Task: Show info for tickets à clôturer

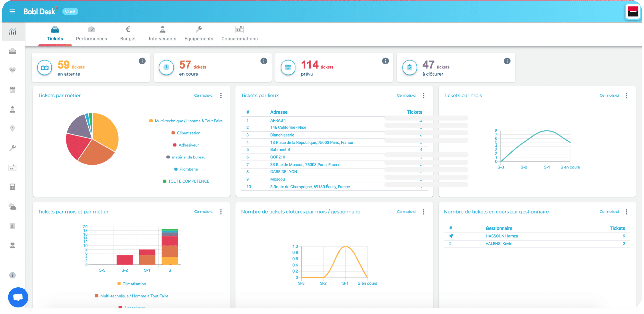Action: click(507, 61)
